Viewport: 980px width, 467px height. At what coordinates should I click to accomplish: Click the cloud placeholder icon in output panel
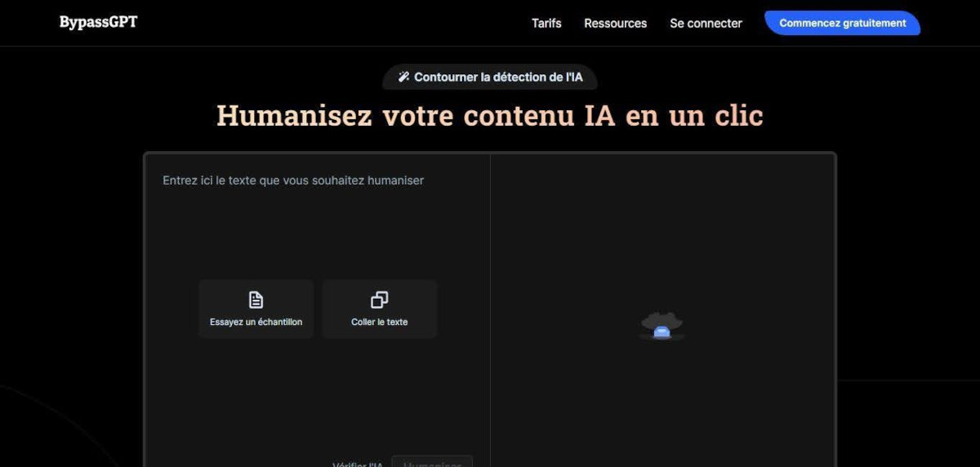click(661, 326)
